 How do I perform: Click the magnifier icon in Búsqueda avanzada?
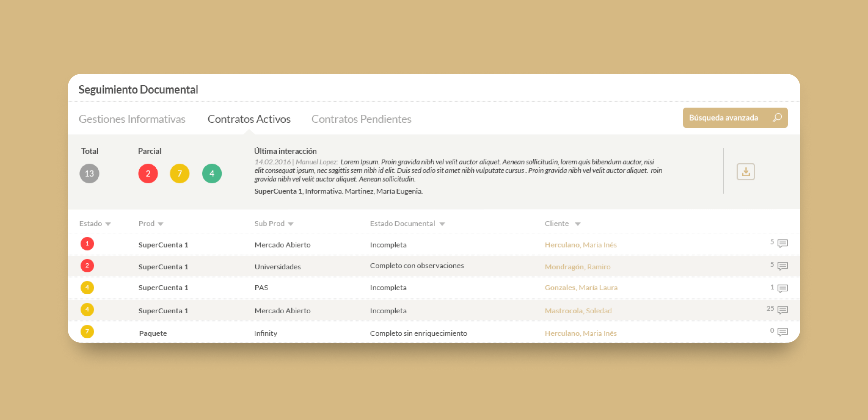pyautogui.click(x=777, y=118)
